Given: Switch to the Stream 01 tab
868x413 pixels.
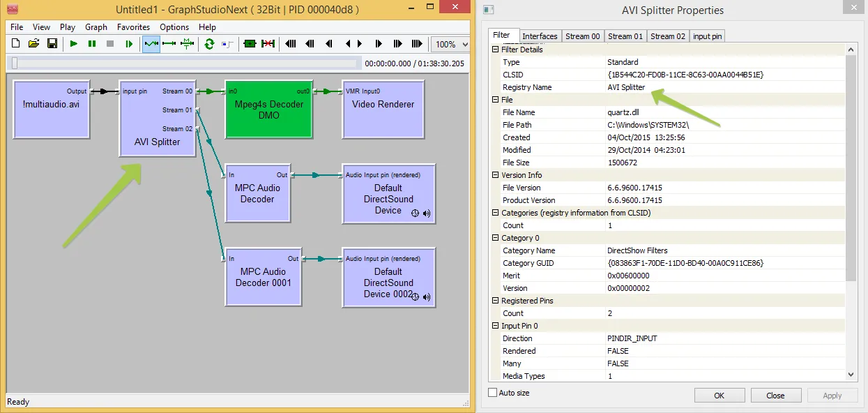Looking at the screenshot, I should [x=625, y=36].
